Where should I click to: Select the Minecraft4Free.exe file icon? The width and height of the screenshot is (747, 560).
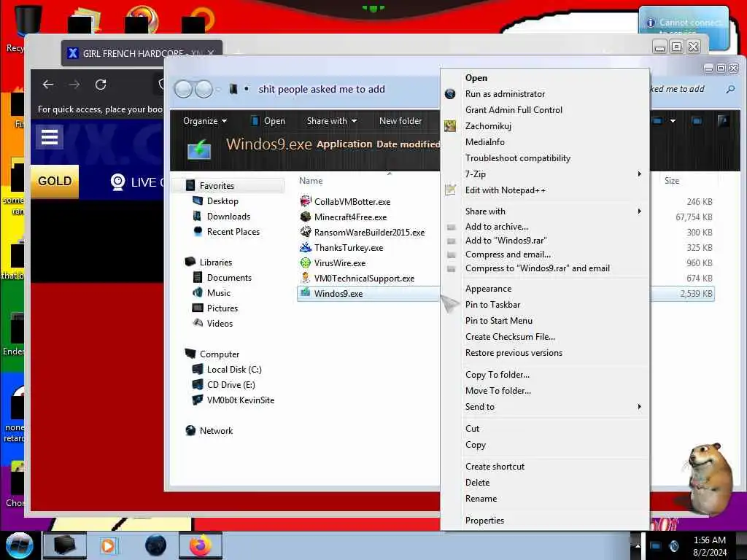coord(306,217)
